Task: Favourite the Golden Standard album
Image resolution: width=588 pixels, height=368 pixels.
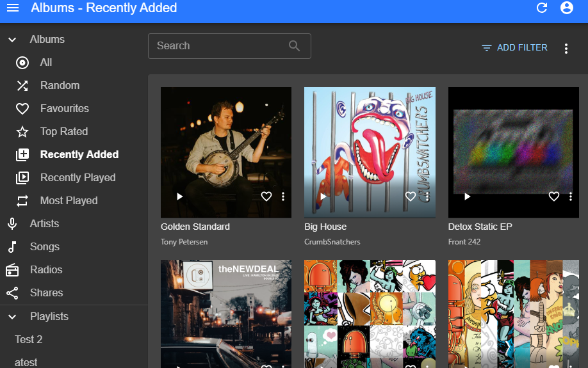Action: click(x=266, y=196)
